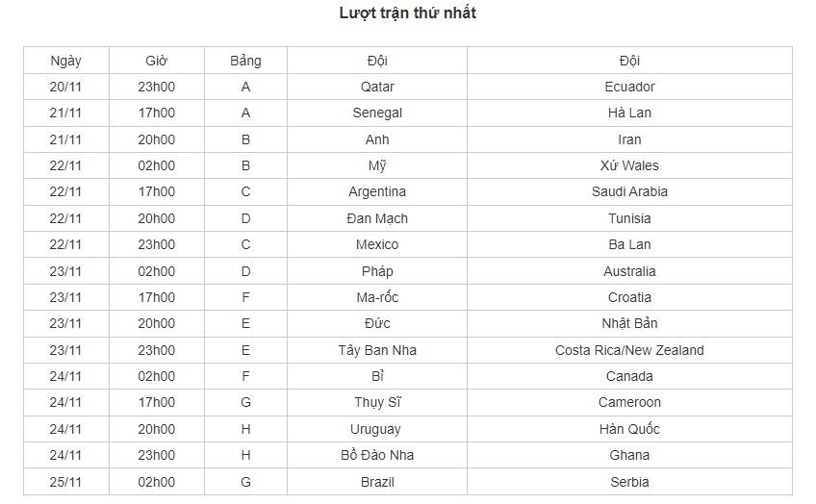Click the 'Xứ Wales' cell
Screen dimensions: 816x504
point(629,166)
